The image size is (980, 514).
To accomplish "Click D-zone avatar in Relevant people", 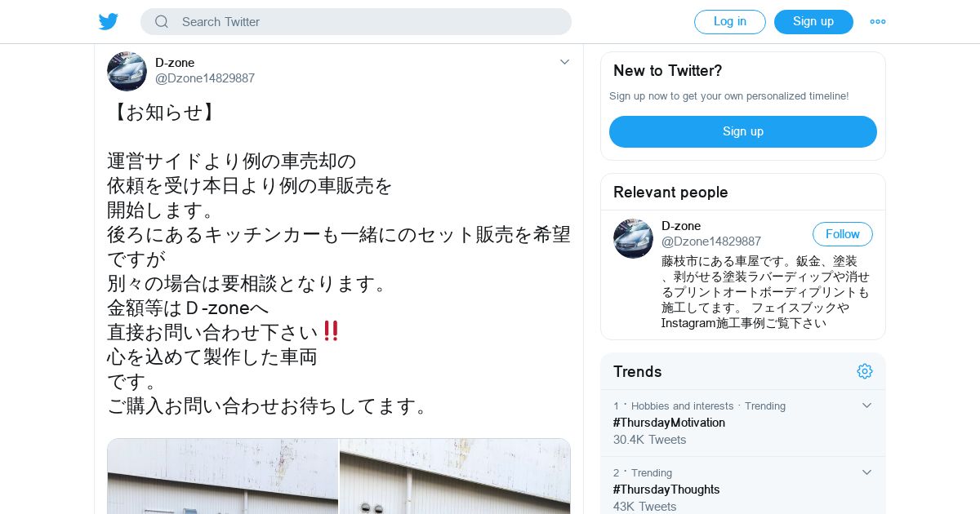I will (x=633, y=238).
